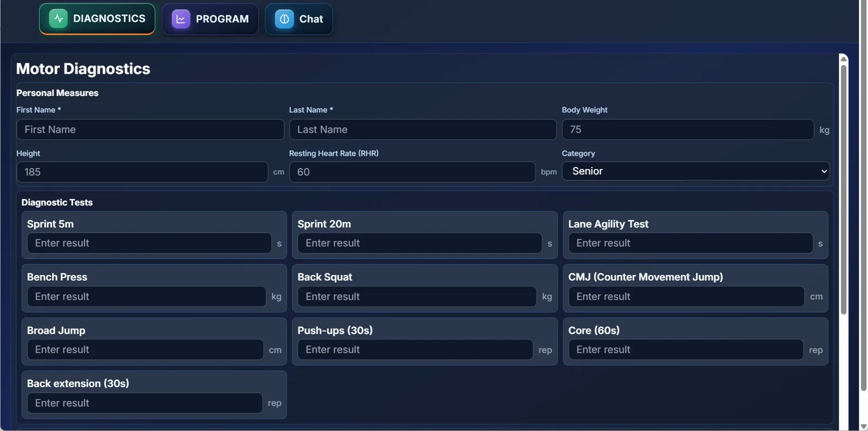Click the Sprint 5m result field
The width and height of the screenshot is (868, 431).
[149, 243]
